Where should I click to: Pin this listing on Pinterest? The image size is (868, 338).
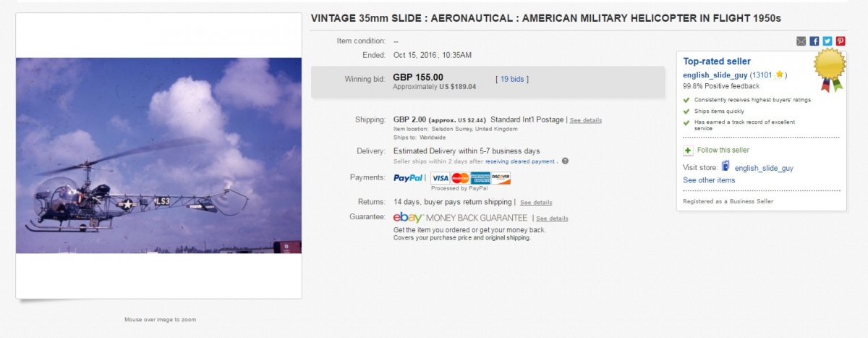(841, 41)
